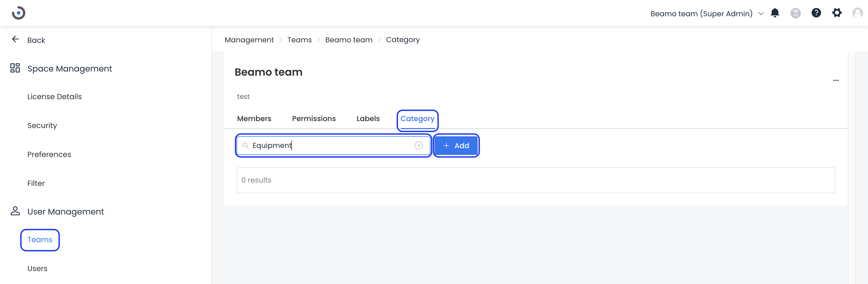Click the back arrow icon

pos(15,40)
